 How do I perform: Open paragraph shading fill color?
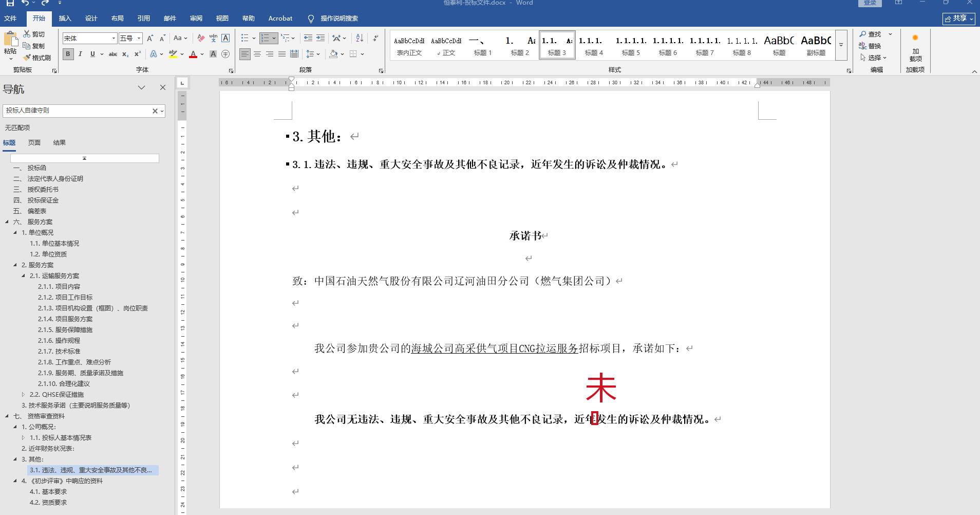tap(334, 54)
